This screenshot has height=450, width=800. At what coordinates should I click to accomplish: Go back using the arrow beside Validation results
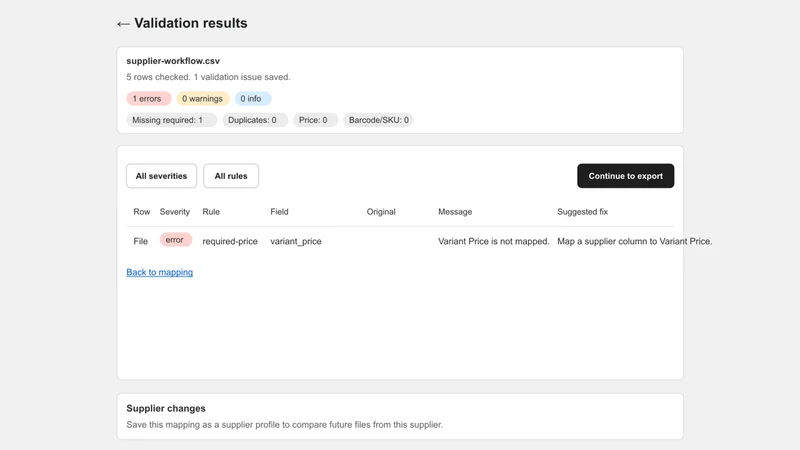pyautogui.click(x=123, y=24)
